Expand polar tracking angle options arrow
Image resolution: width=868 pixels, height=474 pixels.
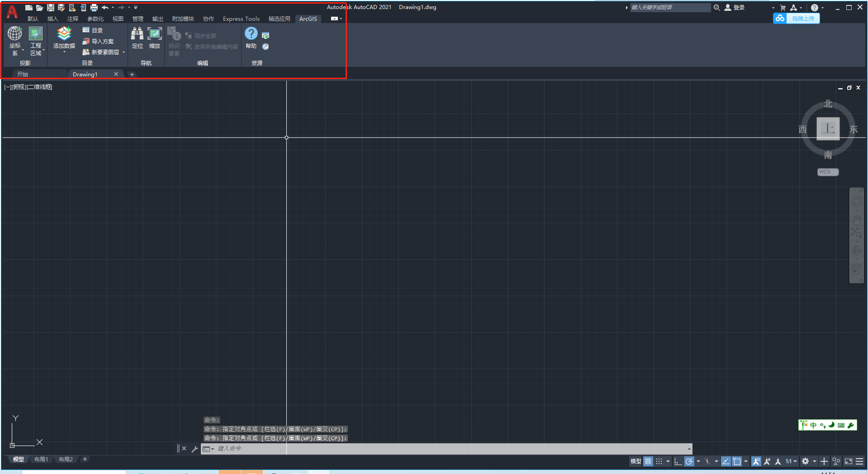tap(698, 461)
